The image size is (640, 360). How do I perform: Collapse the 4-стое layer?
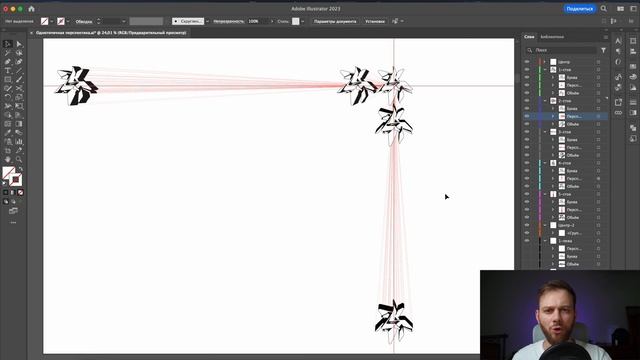[545, 163]
